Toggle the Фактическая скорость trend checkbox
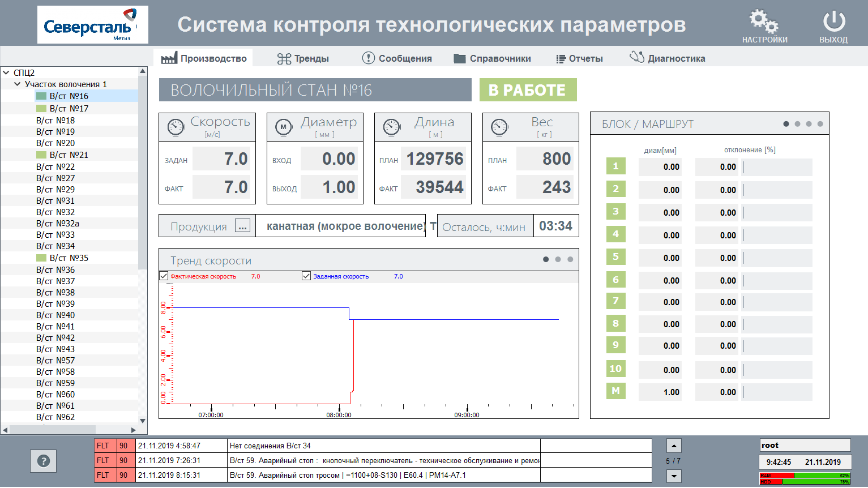Image resolution: width=868 pixels, height=488 pixels. pyautogui.click(x=164, y=276)
